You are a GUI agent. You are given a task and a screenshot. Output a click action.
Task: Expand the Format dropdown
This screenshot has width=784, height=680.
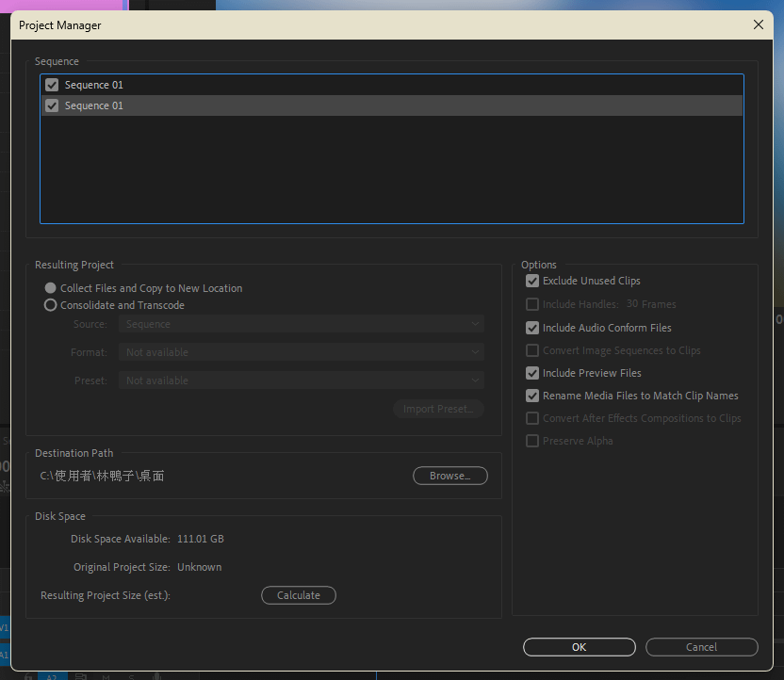coord(301,352)
